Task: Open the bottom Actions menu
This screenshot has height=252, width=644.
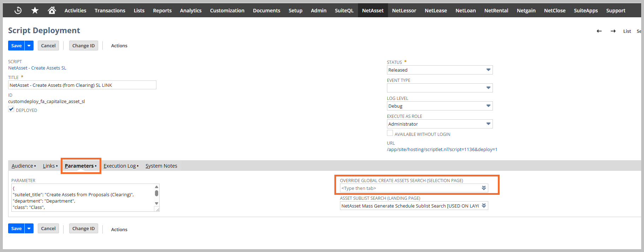Action: [x=119, y=229]
